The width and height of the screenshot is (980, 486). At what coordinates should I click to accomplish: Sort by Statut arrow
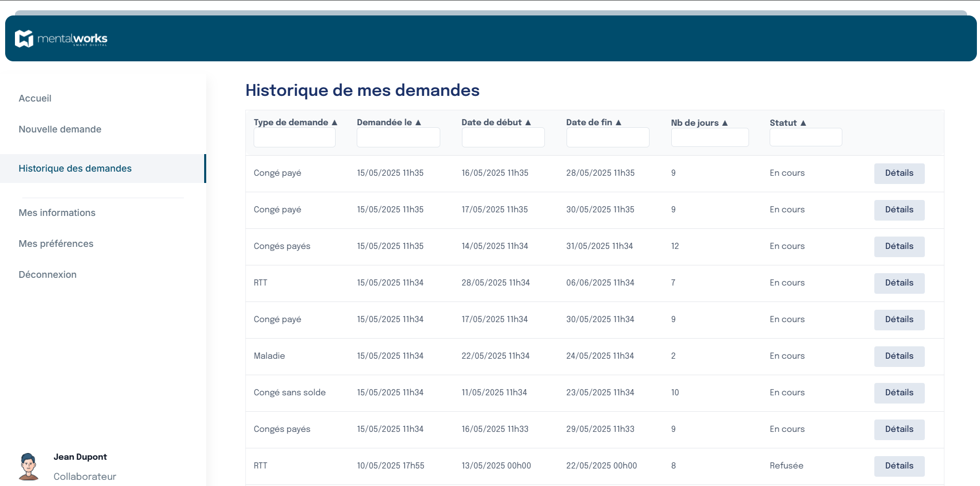[x=803, y=123]
